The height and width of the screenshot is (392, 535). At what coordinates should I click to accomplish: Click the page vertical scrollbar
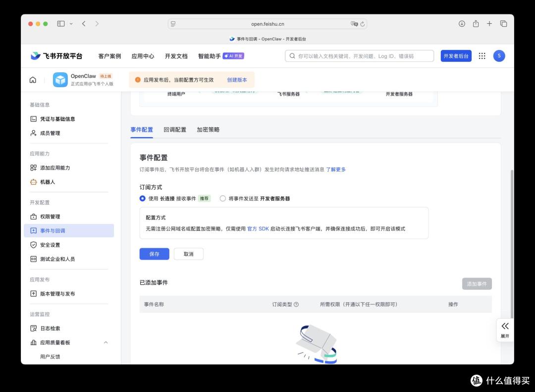click(511, 244)
